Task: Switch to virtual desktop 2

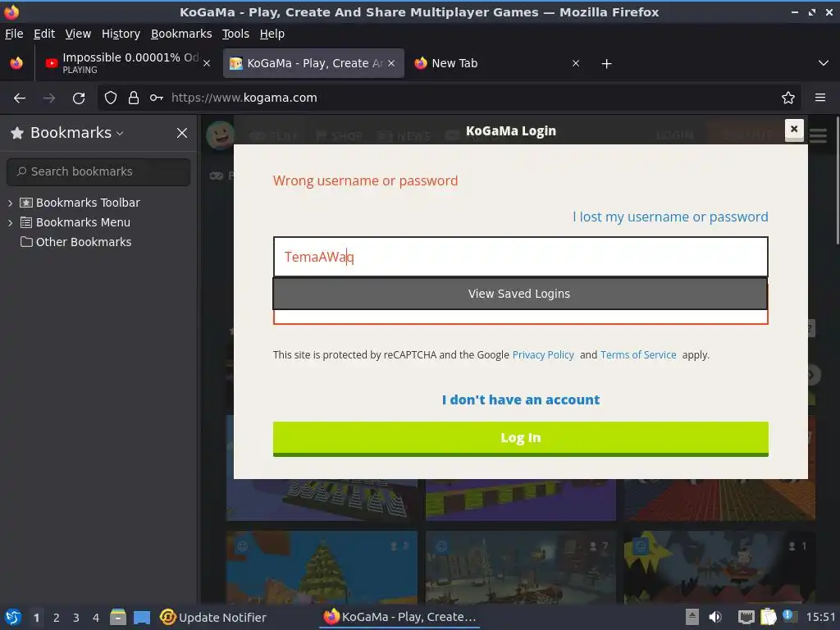Action: [x=57, y=618]
